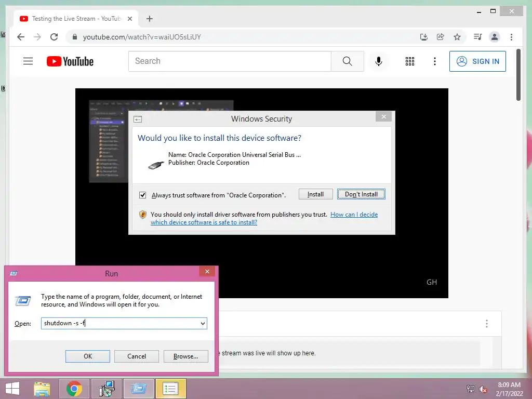The image size is (532, 399).
Task: Click the Run dialog title bar icon
Action: click(x=14, y=273)
